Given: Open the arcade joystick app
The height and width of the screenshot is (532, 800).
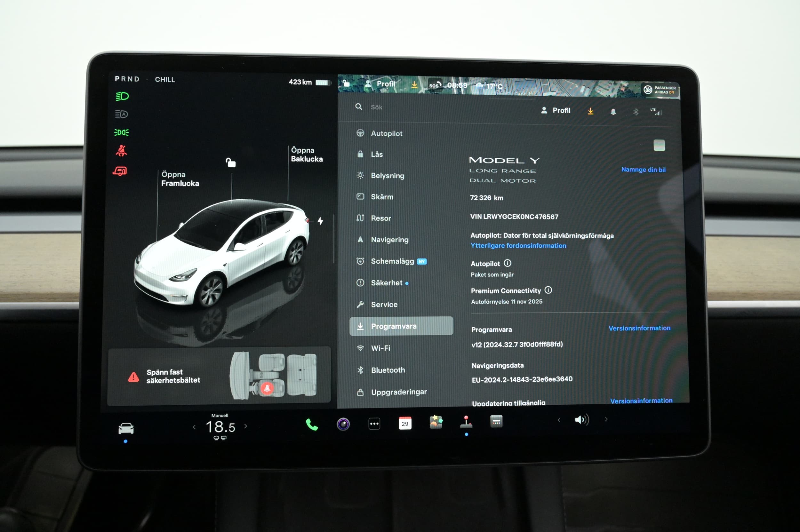Looking at the screenshot, I should click(466, 422).
